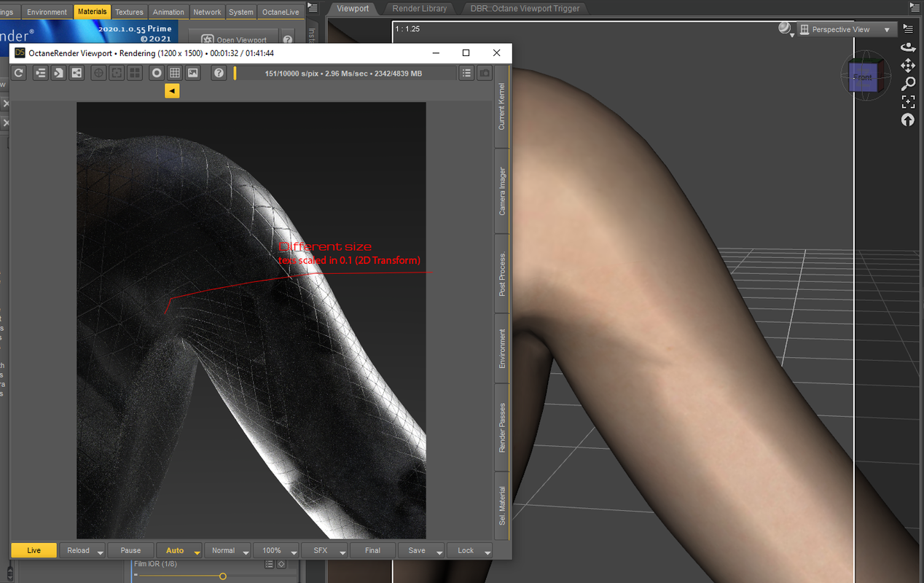Open the Current Kernel side tab

(501, 106)
